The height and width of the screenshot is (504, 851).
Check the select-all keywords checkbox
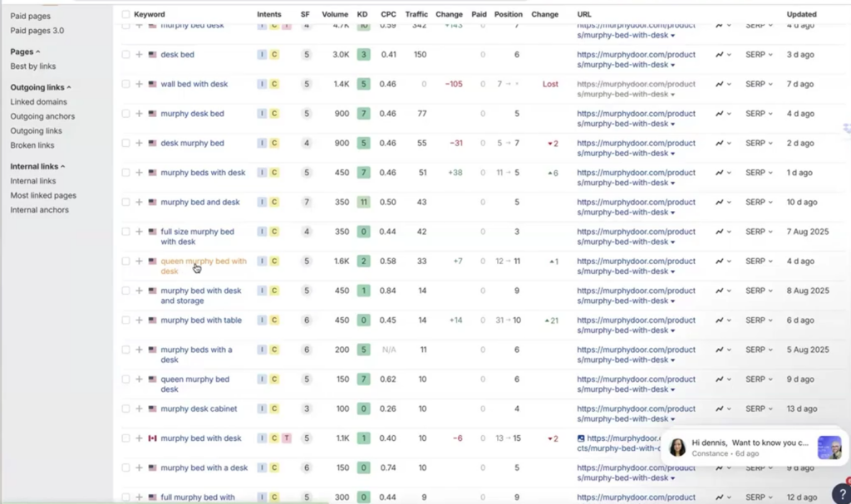pos(125,14)
